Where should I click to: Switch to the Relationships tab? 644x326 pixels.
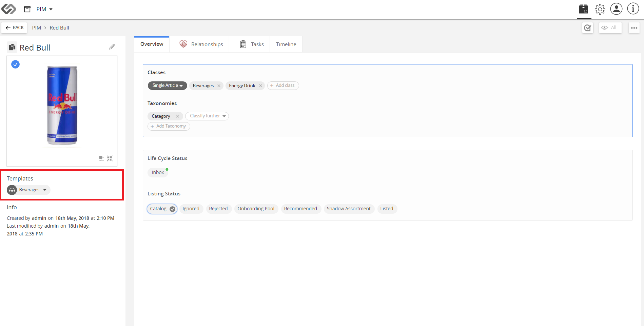(201, 44)
